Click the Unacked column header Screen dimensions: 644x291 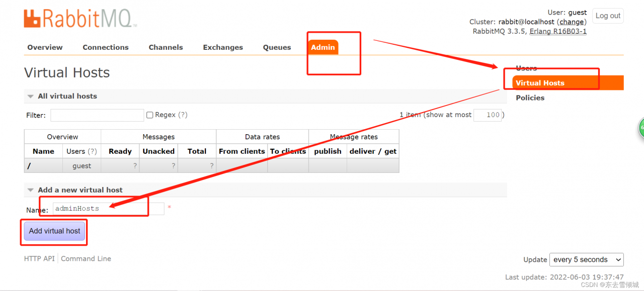click(x=158, y=151)
